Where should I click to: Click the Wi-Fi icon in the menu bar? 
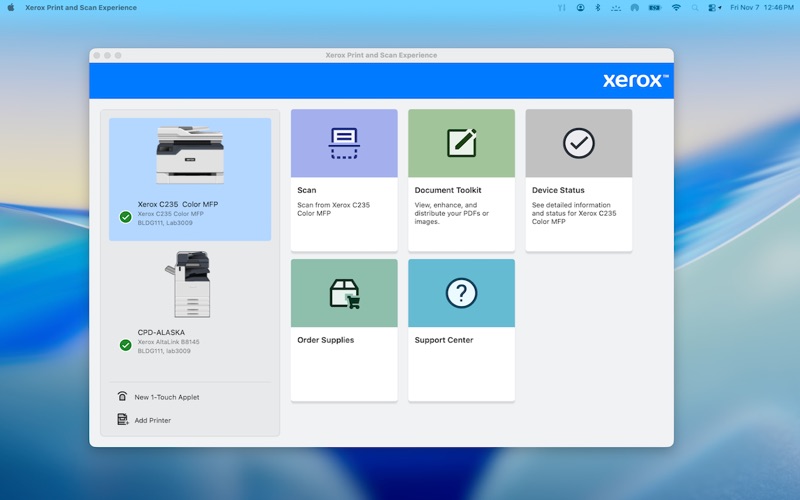(x=676, y=8)
